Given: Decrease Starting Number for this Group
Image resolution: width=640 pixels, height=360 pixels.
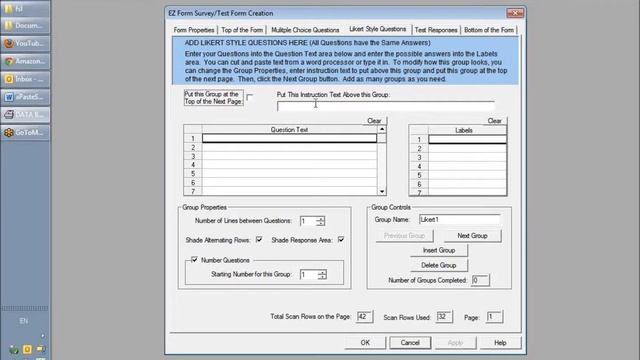Looking at the screenshot, I should pyautogui.click(x=322, y=277).
